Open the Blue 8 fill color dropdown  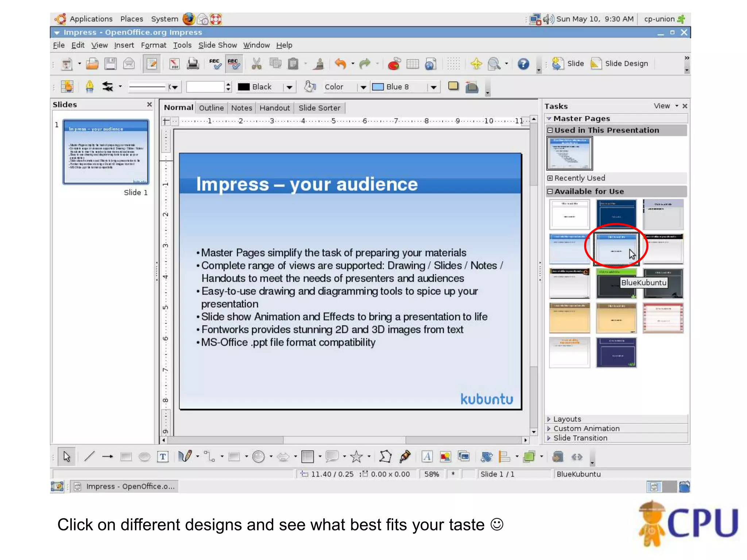click(433, 87)
